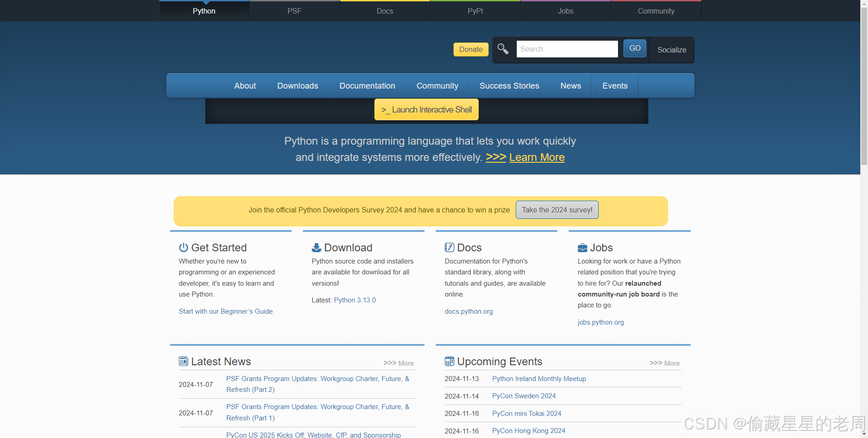Focus the Search input field

coord(567,49)
